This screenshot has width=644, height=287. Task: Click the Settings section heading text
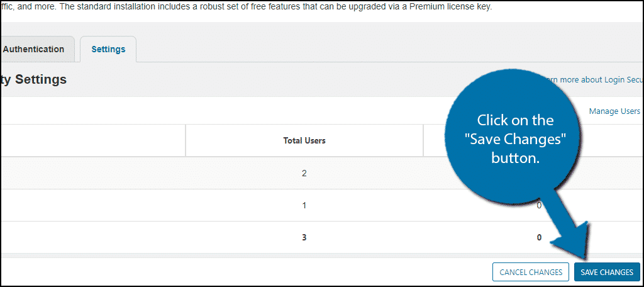(x=33, y=80)
